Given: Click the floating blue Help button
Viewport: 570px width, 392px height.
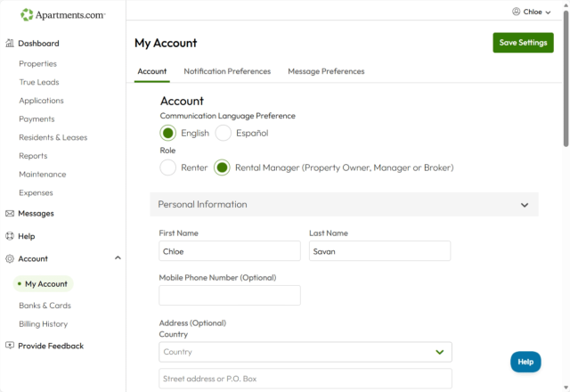Looking at the screenshot, I should (525, 362).
